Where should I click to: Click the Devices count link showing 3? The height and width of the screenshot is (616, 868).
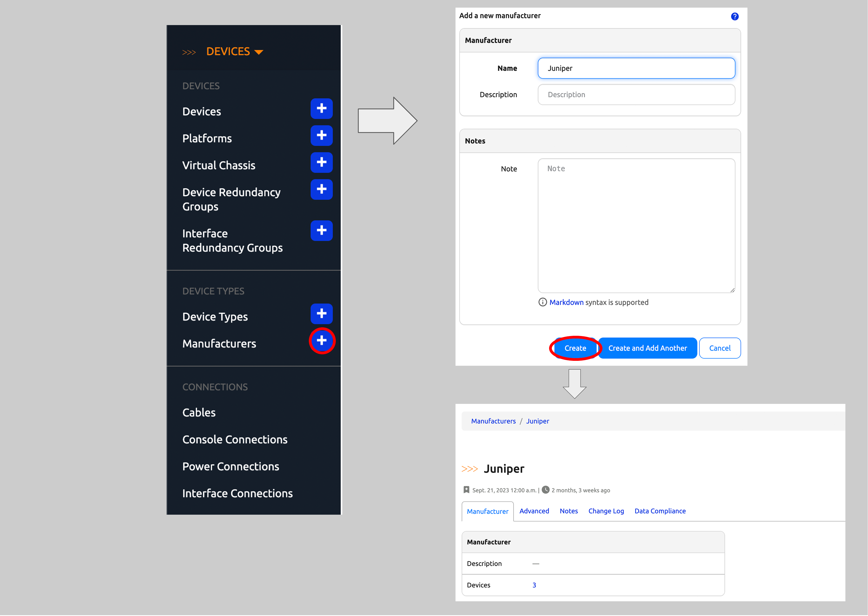(534, 585)
